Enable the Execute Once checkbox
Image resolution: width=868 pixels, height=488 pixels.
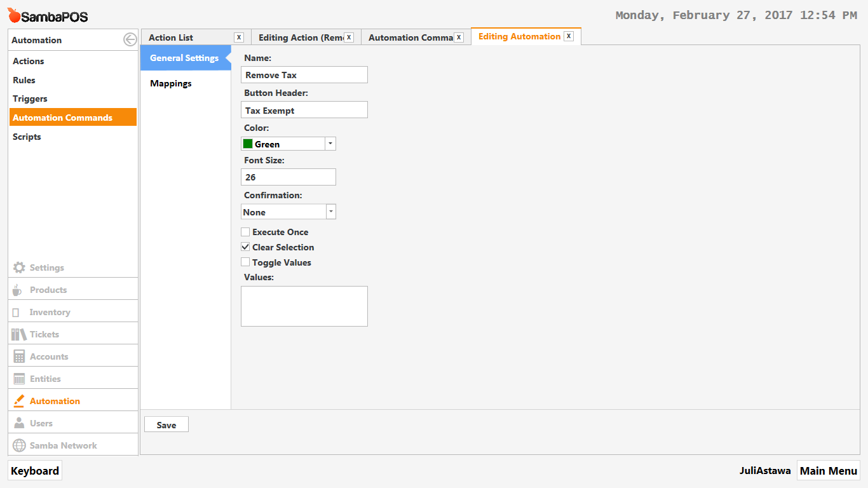pyautogui.click(x=245, y=232)
